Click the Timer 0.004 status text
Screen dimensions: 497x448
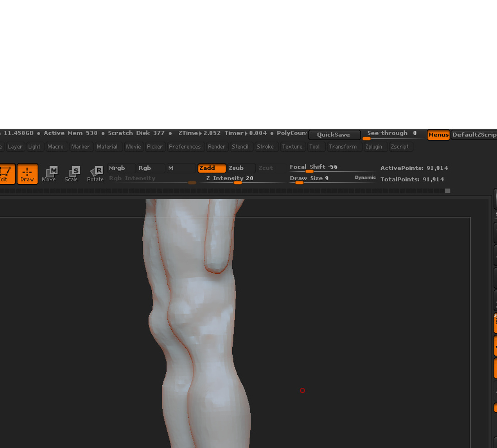click(x=246, y=133)
